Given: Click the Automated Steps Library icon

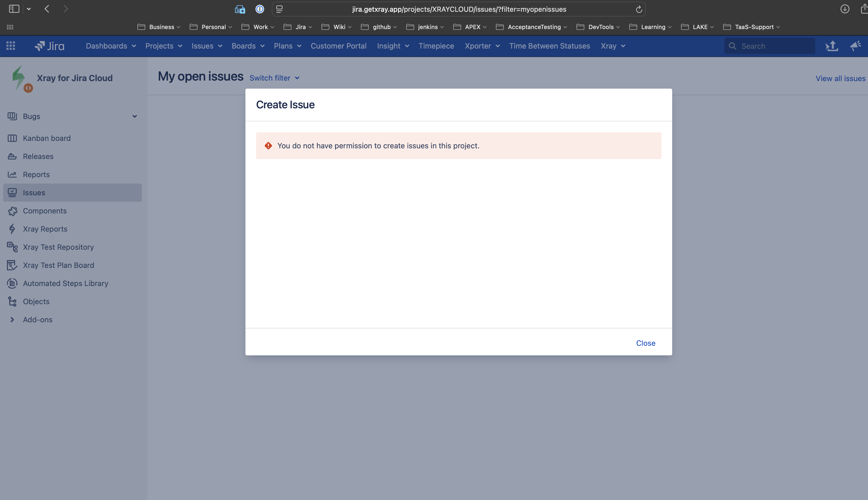Looking at the screenshot, I should [12, 283].
